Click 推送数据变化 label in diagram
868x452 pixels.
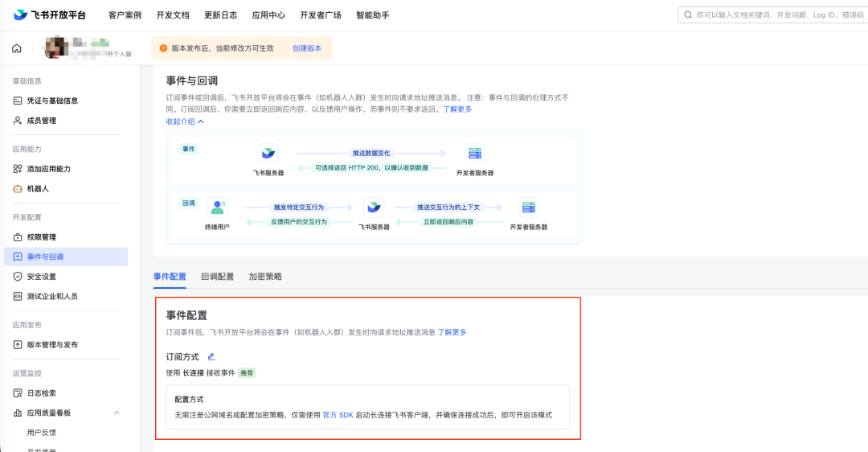(x=371, y=153)
